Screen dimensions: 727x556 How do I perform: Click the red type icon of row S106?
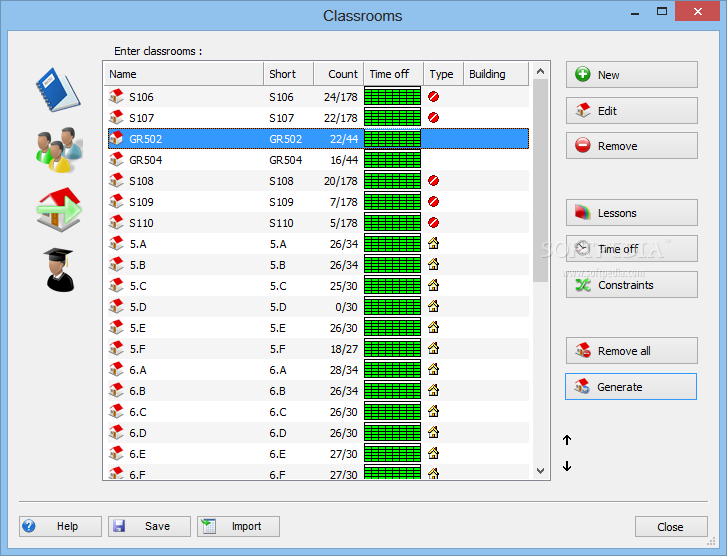(x=434, y=96)
